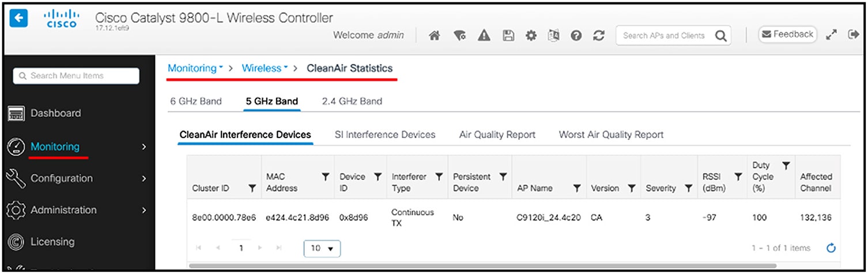Click the table's horizontal scrollbar
This screenshot has height=274, width=868.
click(482, 266)
